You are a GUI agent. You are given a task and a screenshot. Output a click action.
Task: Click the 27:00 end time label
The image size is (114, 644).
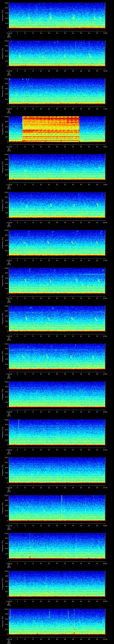(105, 487)
